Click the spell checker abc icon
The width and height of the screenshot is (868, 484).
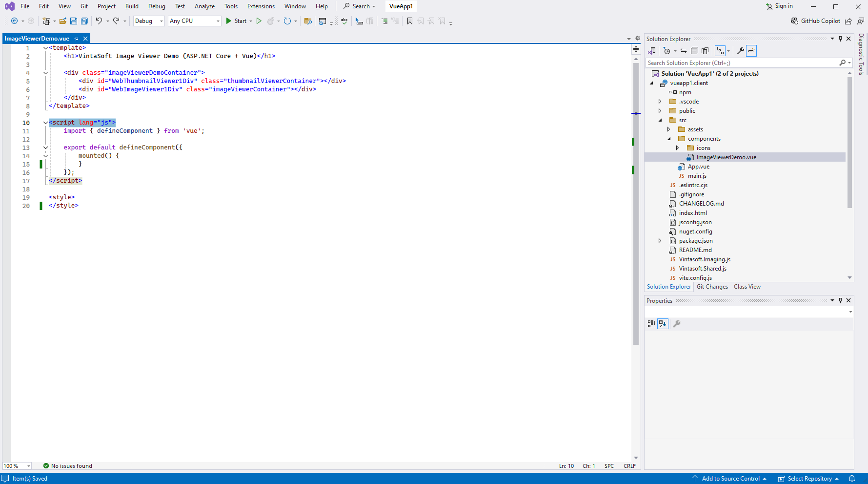pos(344,21)
